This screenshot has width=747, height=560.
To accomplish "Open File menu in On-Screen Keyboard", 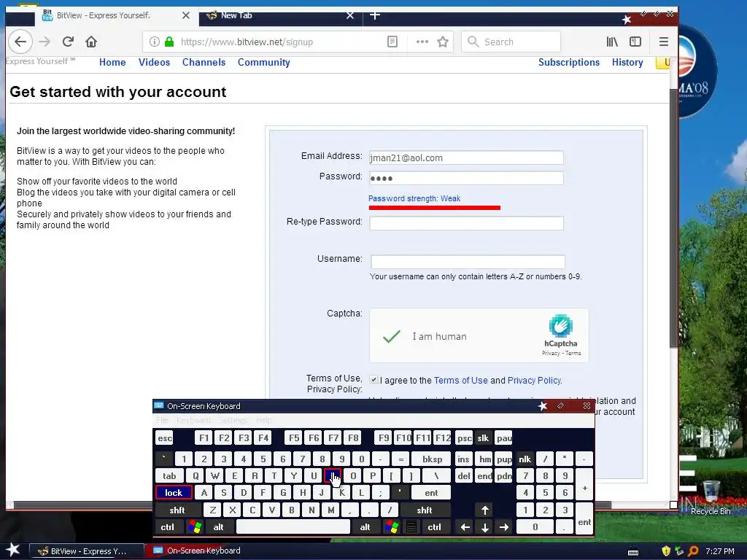I will click(162, 420).
